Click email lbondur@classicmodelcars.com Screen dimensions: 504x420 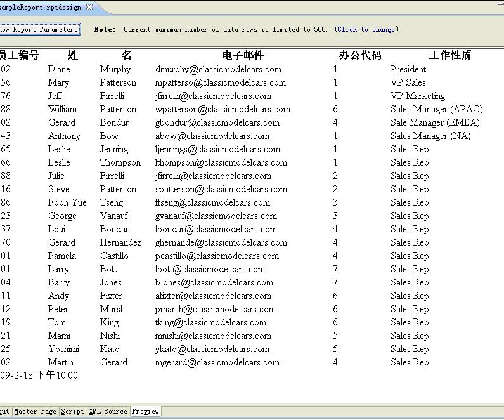216,229
